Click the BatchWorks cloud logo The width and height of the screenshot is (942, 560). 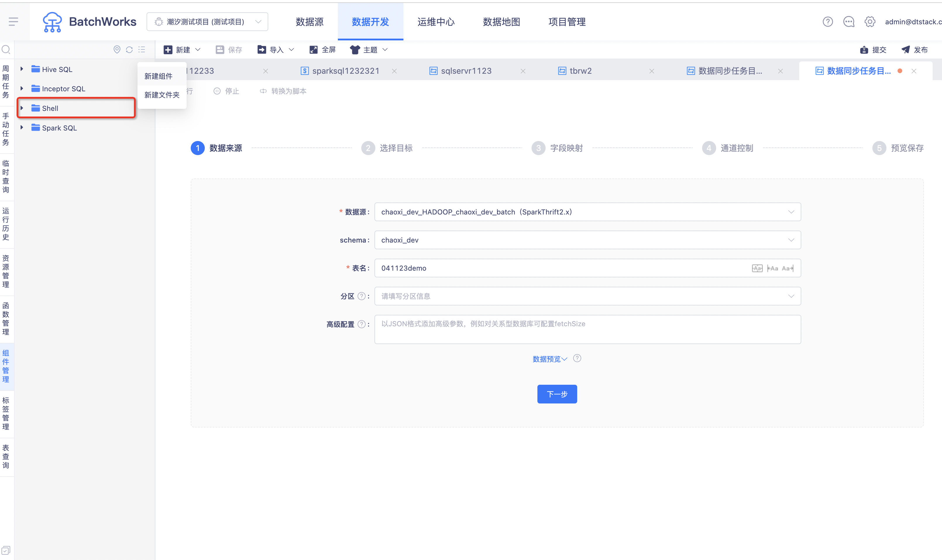tap(52, 22)
